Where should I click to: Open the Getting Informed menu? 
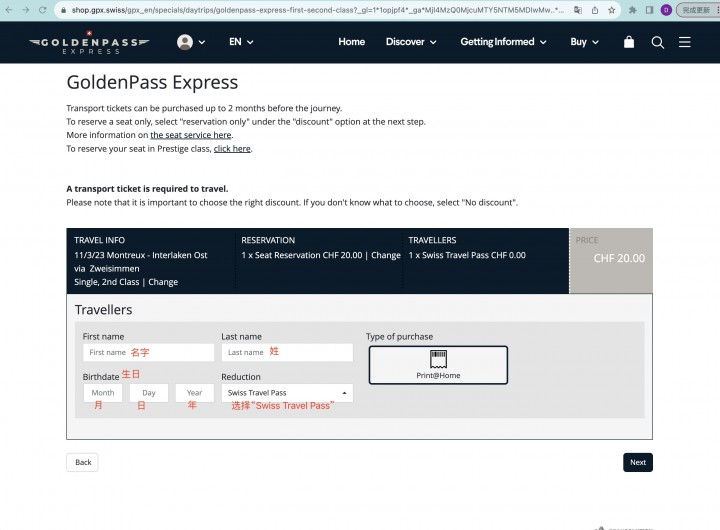[503, 42]
